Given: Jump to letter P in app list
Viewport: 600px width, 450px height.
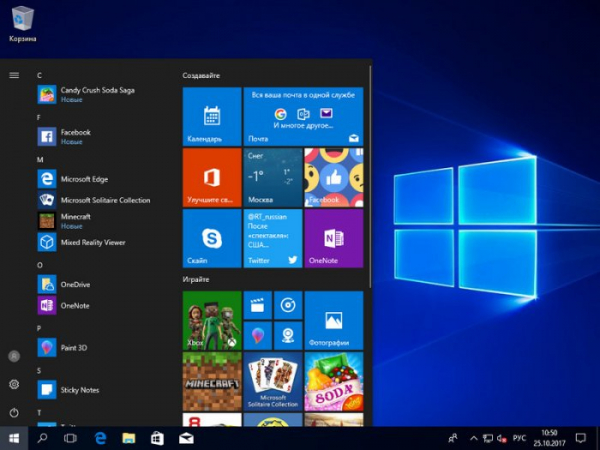Looking at the screenshot, I should click(x=39, y=328).
